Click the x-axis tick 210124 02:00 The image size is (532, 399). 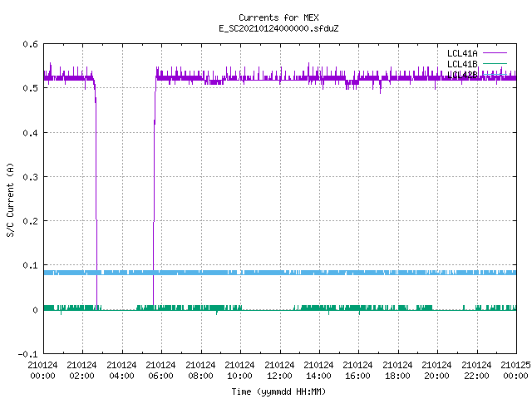tap(81, 371)
